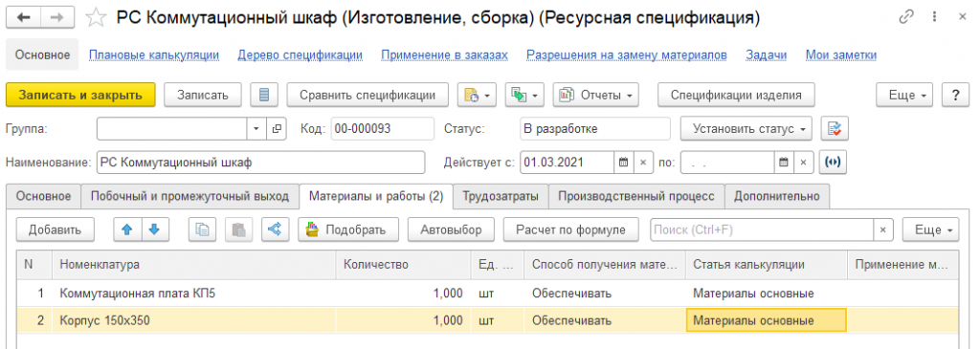The width and height of the screenshot is (980, 349).
Task: Expand the Группа field dropdown arrow
Action: point(256,129)
